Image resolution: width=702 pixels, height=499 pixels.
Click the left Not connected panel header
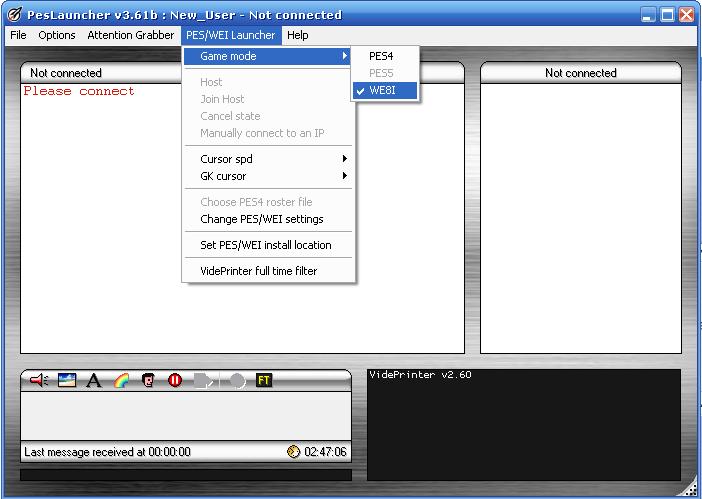(66, 73)
